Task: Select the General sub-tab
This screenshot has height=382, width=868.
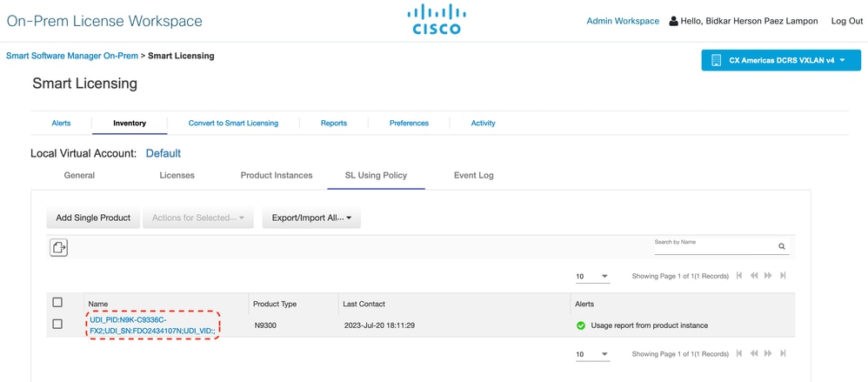Action: point(79,175)
